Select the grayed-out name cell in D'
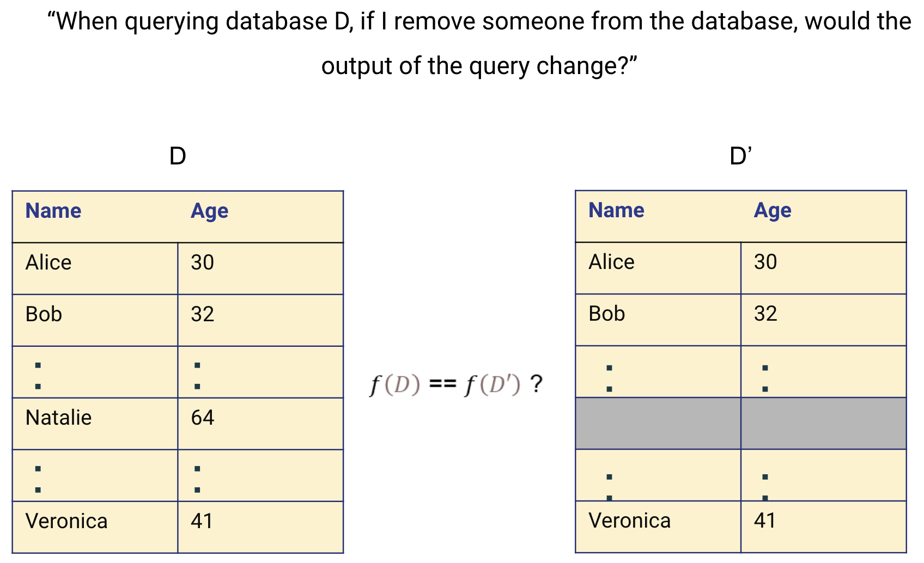Viewport: 924px width, 563px height. [658, 423]
